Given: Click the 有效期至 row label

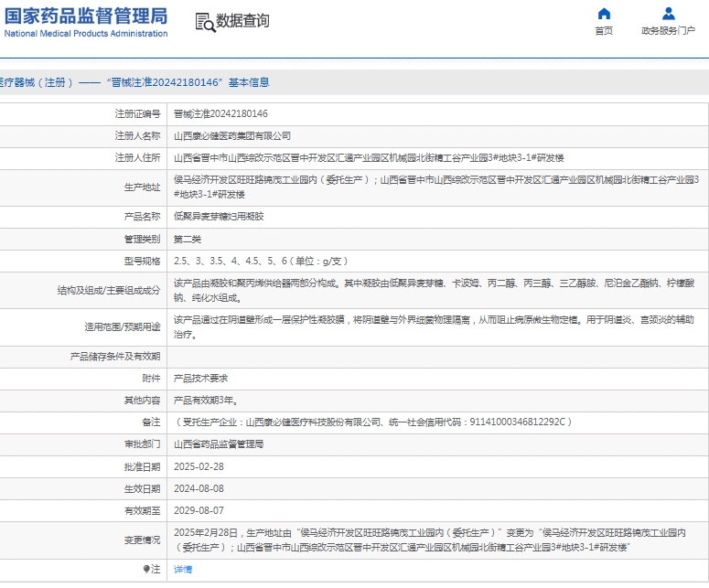Looking at the screenshot, I should coord(142,510).
